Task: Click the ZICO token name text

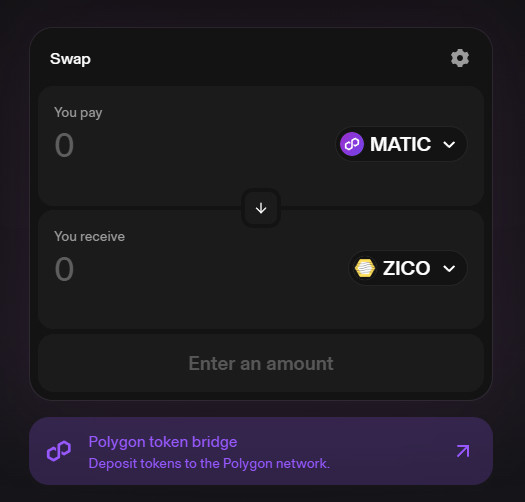Action: coord(406,268)
